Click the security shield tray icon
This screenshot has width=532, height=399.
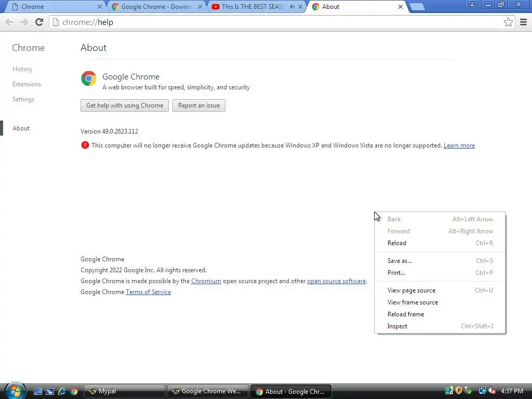(459, 391)
